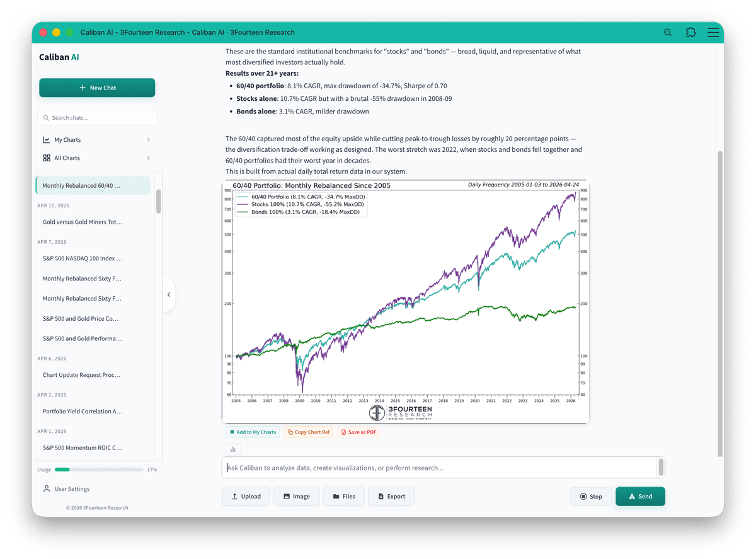Image resolution: width=756 pixels, height=559 pixels.
Task: Click the All Charts grid icon
Action: (x=47, y=158)
